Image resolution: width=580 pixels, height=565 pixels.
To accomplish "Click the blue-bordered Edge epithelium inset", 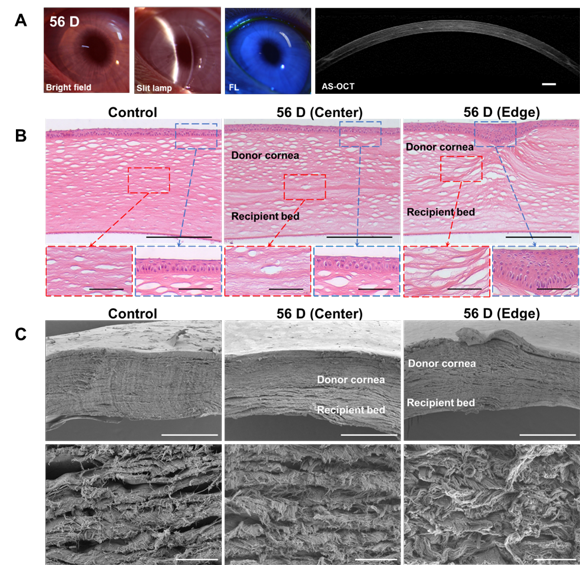I will pos(535,272).
